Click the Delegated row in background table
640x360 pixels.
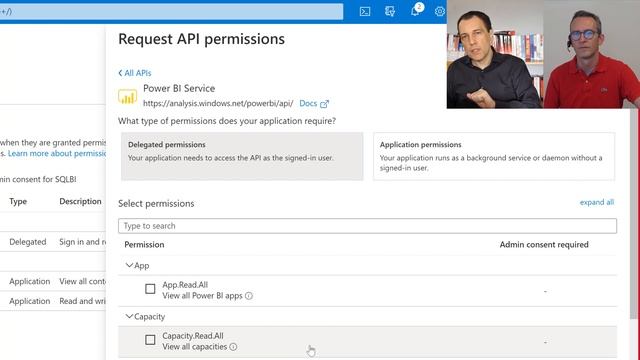coord(53,242)
